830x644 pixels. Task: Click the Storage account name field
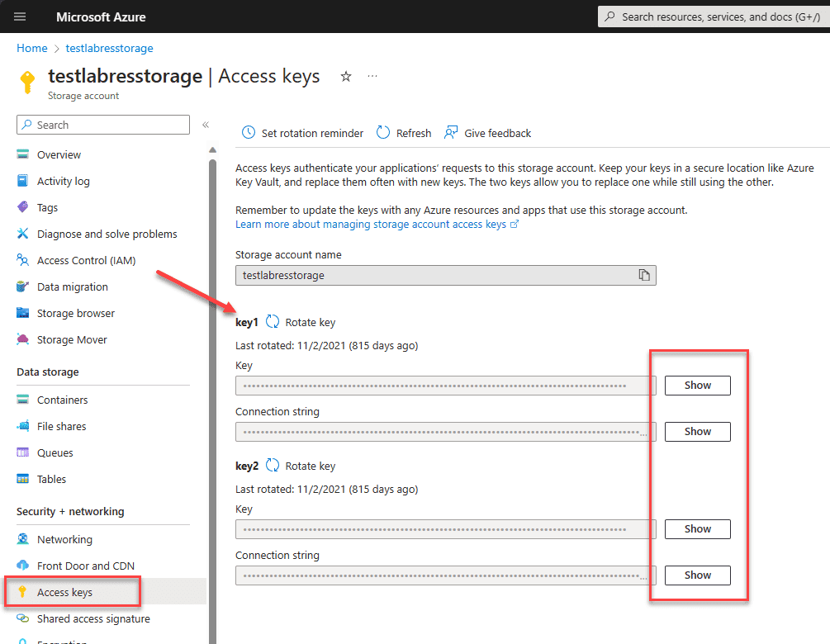tap(446, 275)
